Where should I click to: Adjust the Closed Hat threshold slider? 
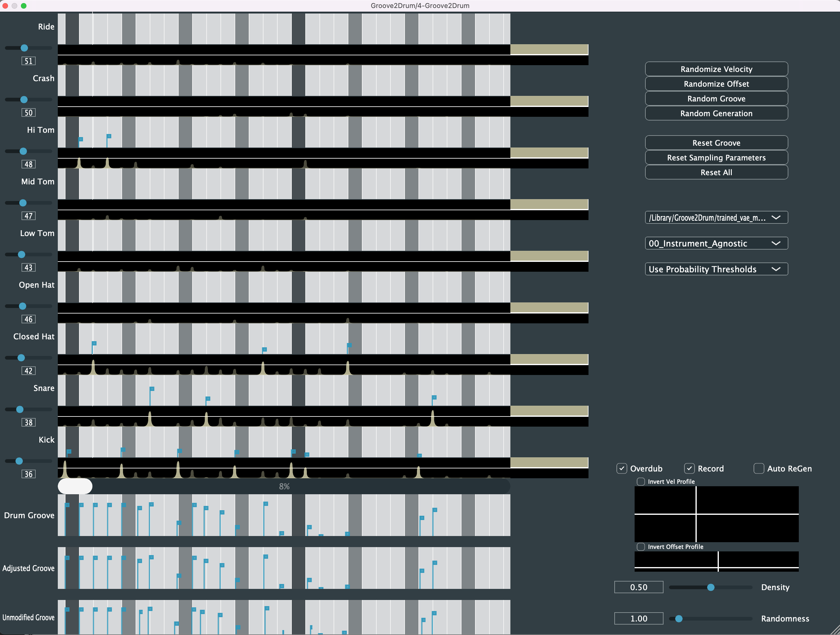point(21,357)
